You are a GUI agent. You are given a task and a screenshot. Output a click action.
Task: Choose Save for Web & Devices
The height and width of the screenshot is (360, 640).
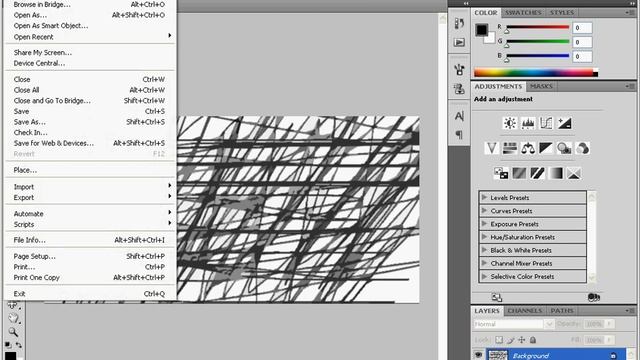[90, 143]
